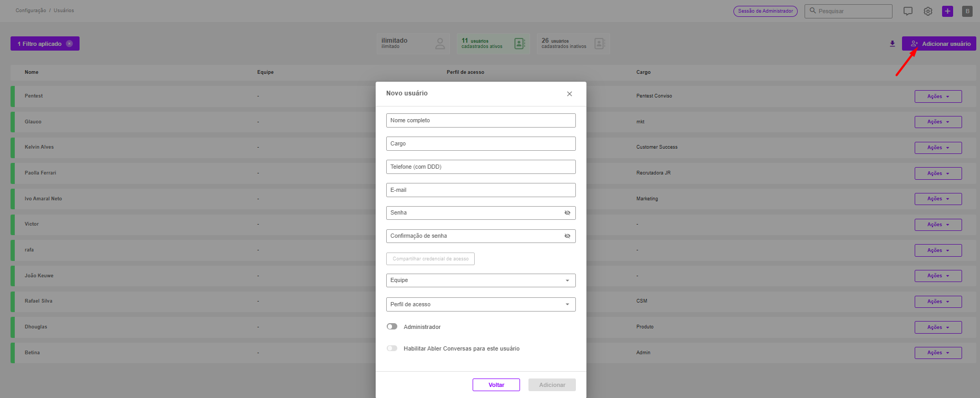Select the Dhouglas user name

click(36, 327)
